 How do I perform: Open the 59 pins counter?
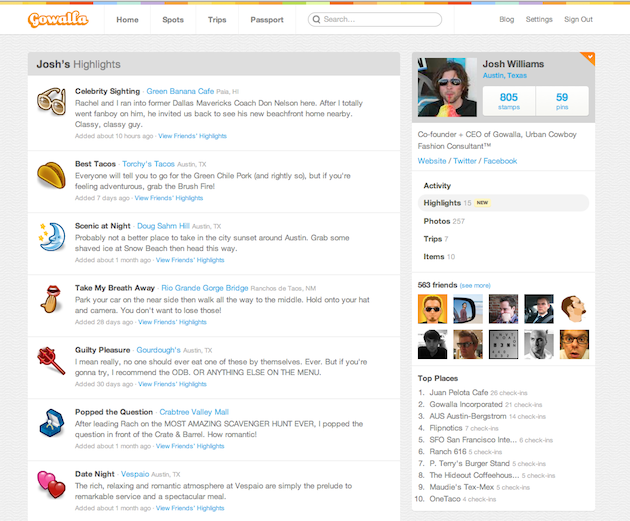(562, 101)
